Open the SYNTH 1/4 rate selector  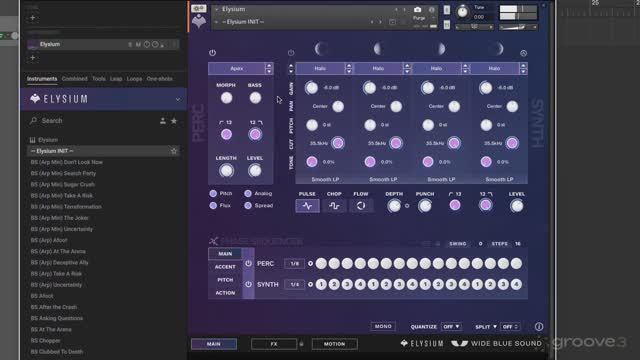[x=294, y=284]
